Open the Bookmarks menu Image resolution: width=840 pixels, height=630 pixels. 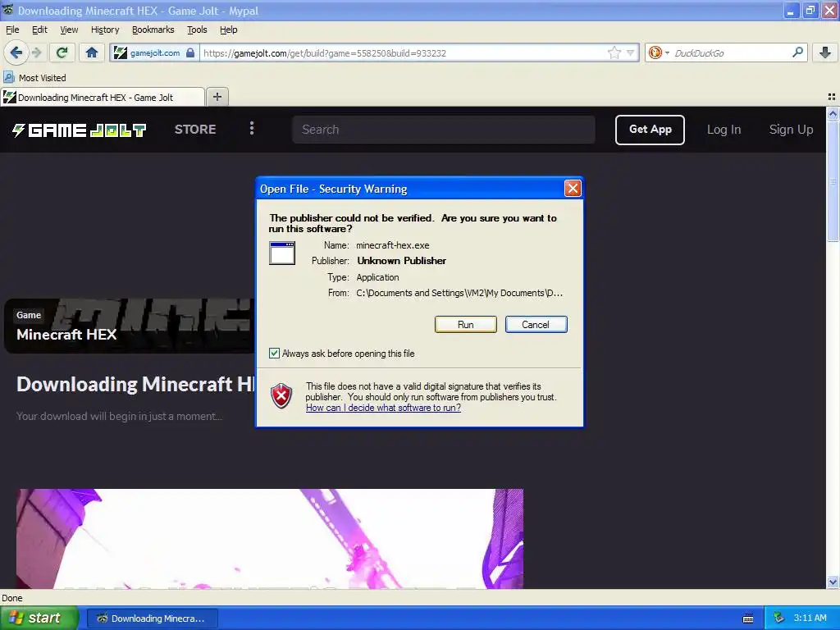153,30
